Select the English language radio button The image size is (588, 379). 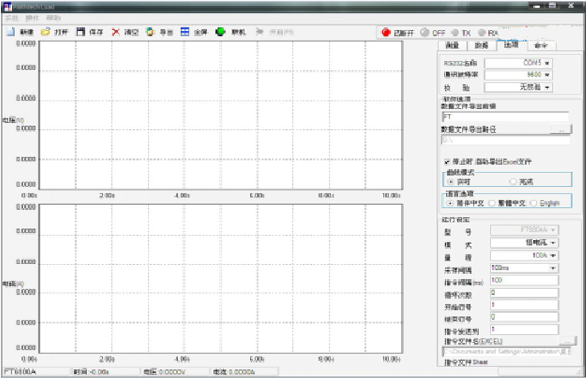tap(534, 203)
